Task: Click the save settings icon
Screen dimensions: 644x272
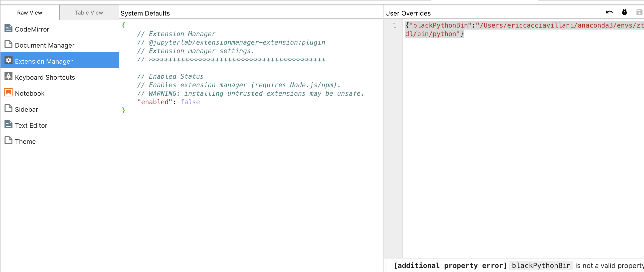Action: 639,12
